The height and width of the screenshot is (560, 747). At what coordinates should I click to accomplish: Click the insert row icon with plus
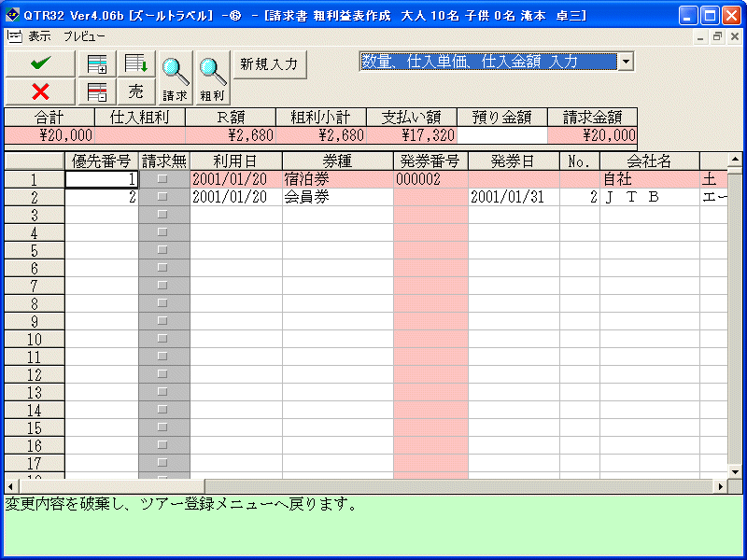pos(96,64)
